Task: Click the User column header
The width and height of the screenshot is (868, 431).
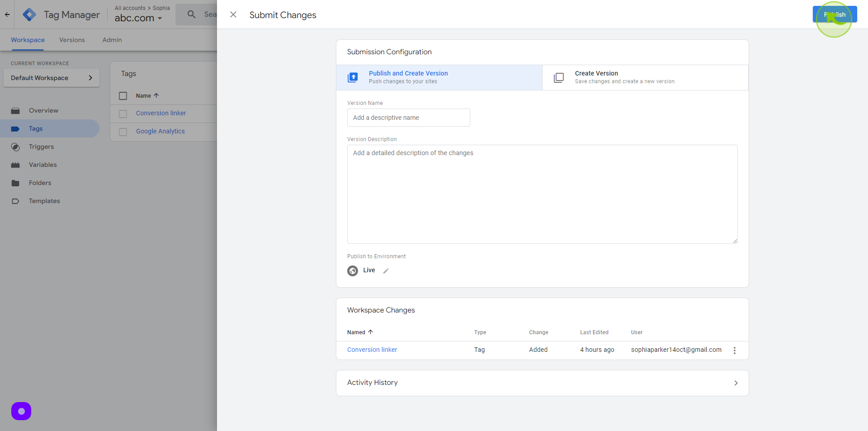Action: click(637, 332)
